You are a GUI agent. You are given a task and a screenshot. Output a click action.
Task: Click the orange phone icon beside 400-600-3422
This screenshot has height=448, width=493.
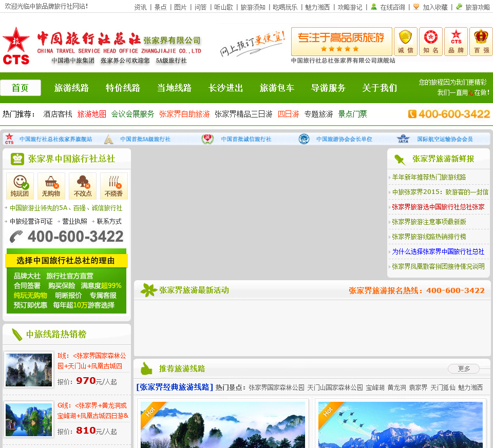click(x=412, y=114)
